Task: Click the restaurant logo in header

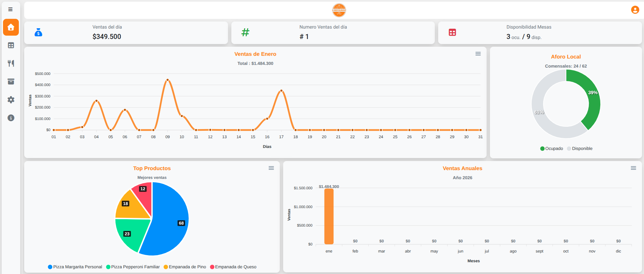Action: click(x=339, y=10)
